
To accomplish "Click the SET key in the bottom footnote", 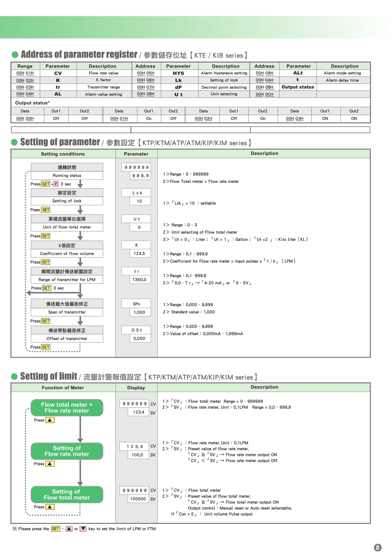I will pos(56,529).
